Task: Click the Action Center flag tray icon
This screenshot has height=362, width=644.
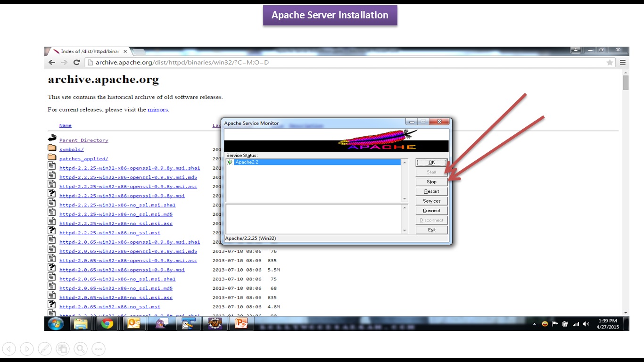Action: tap(555, 324)
